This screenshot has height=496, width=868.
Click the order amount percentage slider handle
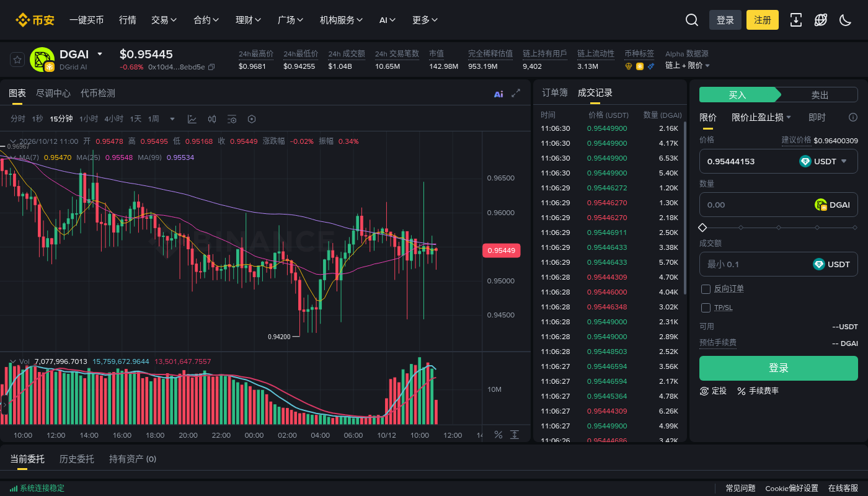(x=702, y=228)
